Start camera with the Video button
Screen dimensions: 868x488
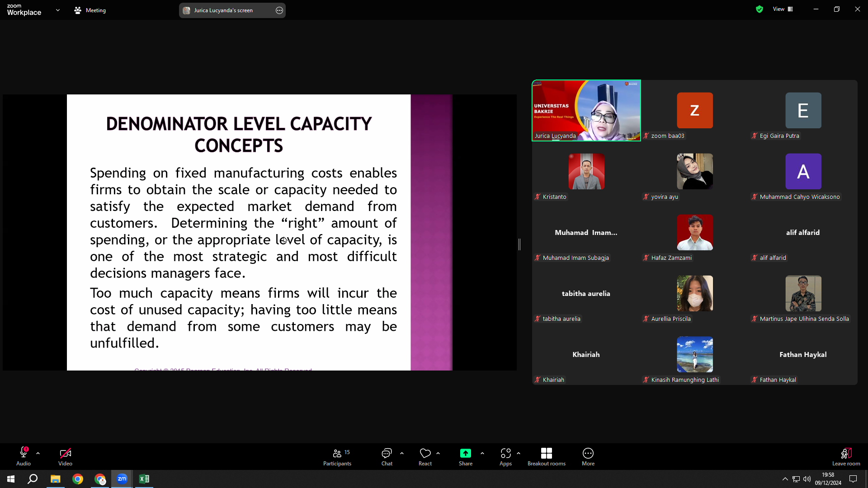pyautogui.click(x=65, y=456)
